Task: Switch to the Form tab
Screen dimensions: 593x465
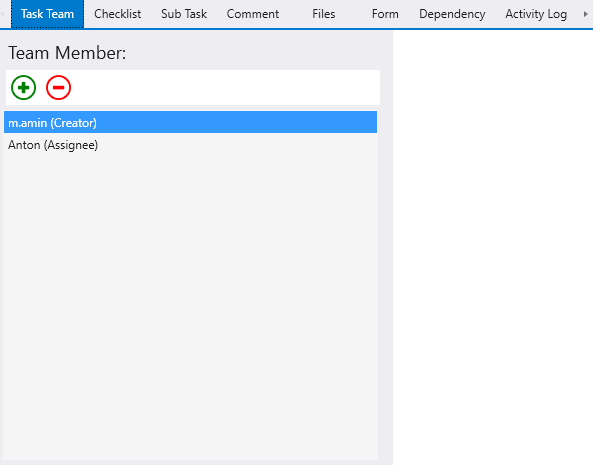Action: [x=385, y=14]
